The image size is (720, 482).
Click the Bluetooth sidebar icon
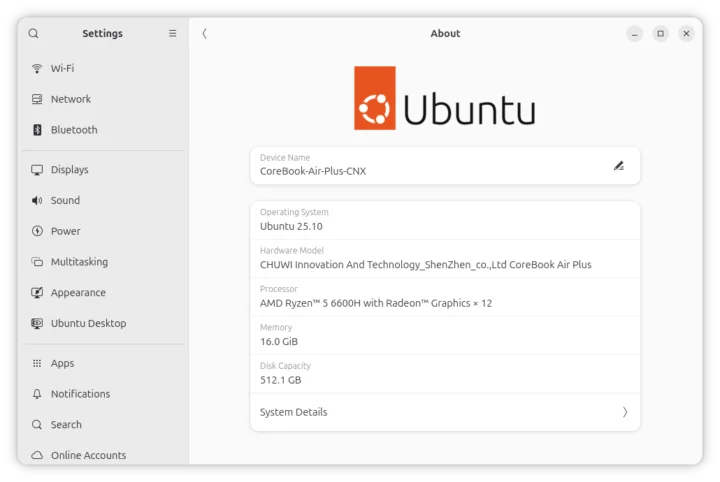pyautogui.click(x=37, y=130)
